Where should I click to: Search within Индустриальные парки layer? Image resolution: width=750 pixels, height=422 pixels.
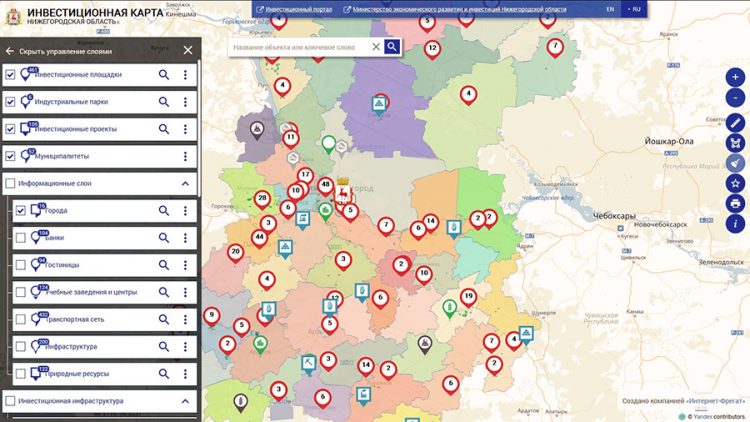164,102
